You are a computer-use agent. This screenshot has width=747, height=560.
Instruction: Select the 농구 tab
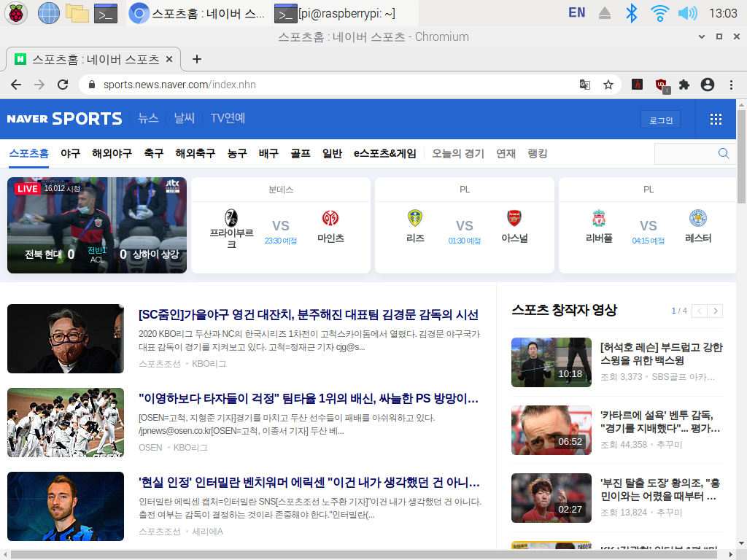coord(237,154)
